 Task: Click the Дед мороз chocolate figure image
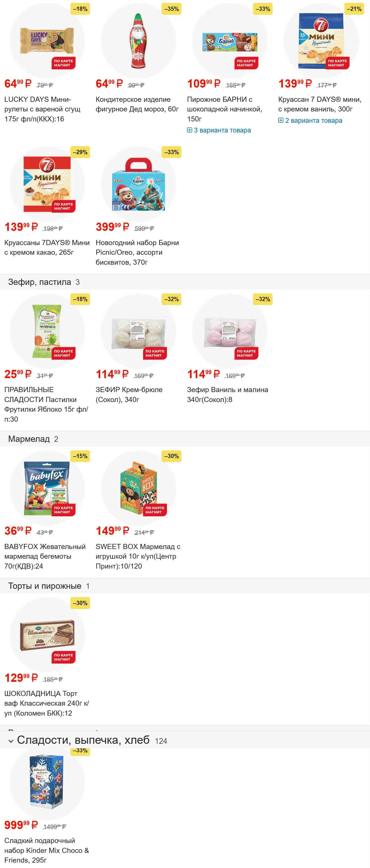click(138, 41)
